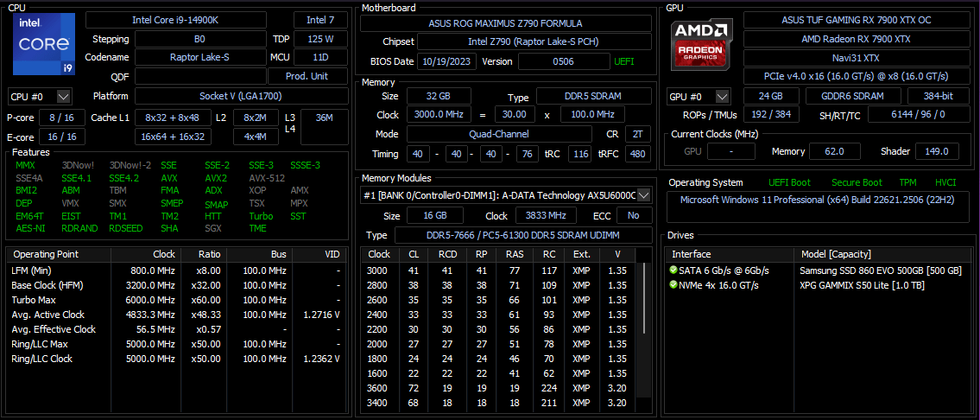Click the 384-bit bus width value
The image size is (980, 420).
pyautogui.click(x=939, y=97)
